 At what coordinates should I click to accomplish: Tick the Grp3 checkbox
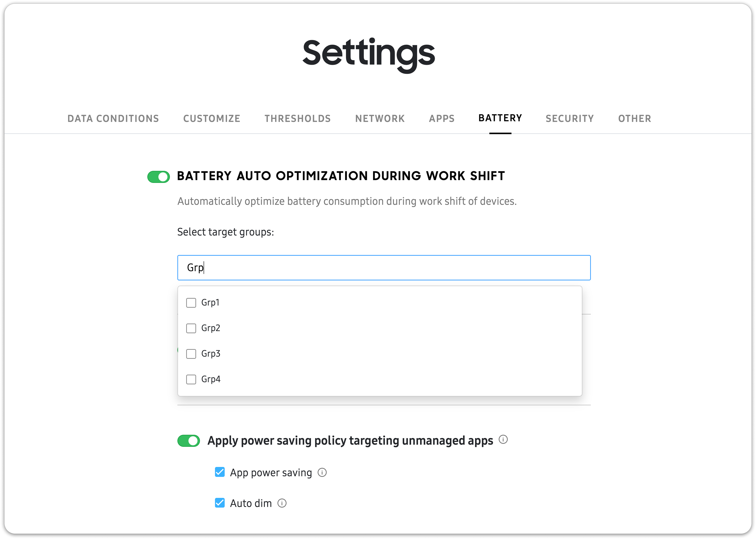coord(191,353)
